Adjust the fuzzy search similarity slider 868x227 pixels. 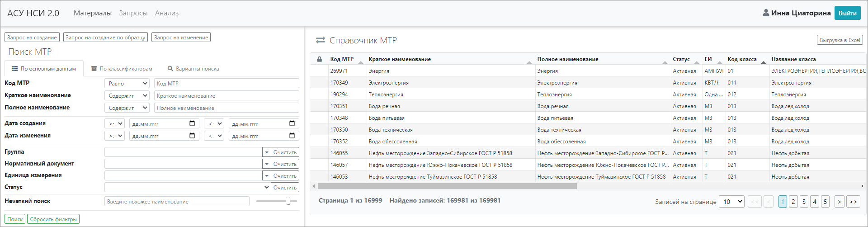(x=288, y=201)
